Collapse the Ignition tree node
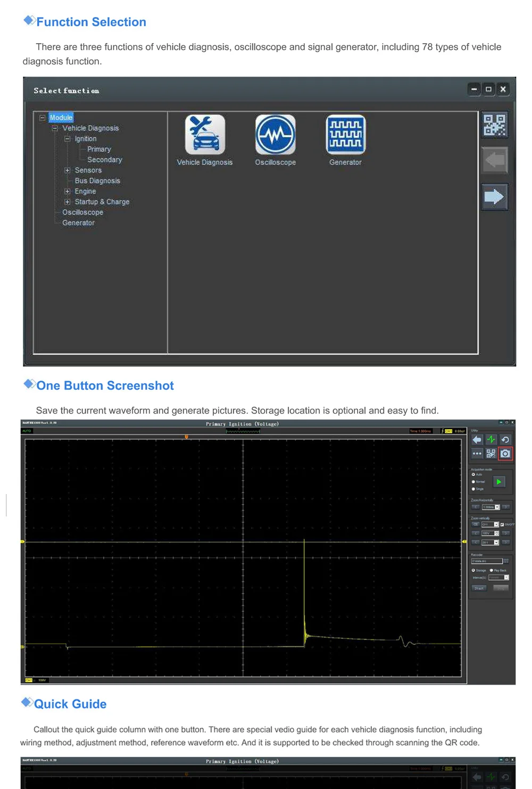 pos(68,139)
